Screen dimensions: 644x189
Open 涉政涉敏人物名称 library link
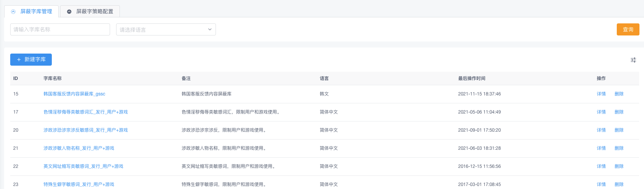click(79, 148)
